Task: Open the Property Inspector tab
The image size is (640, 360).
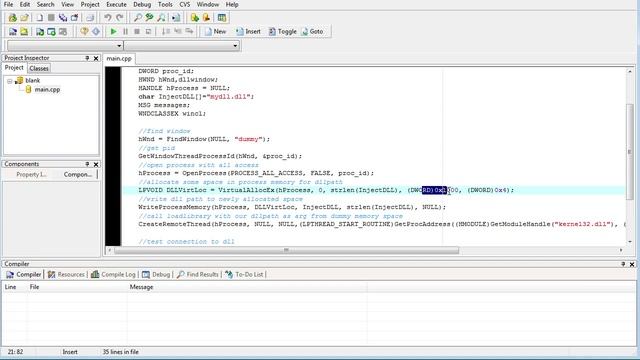Action: tap(31, 174)
